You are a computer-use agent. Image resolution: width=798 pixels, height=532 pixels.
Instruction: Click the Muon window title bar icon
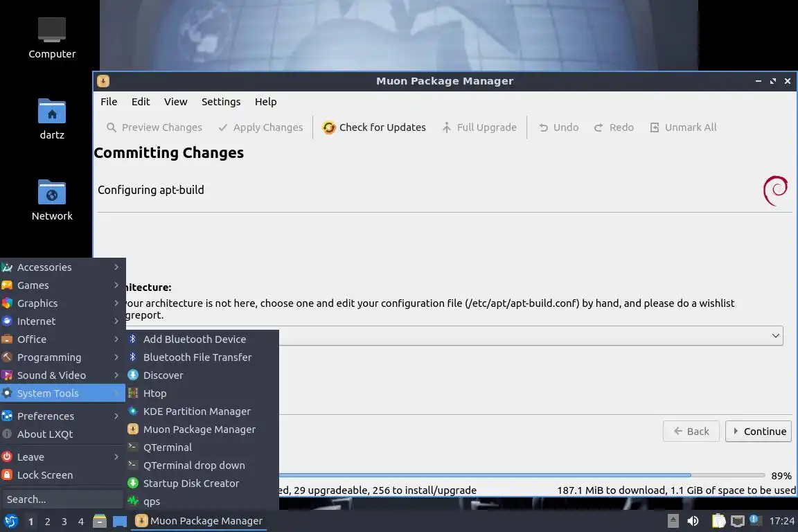click(x=103, y=81)
